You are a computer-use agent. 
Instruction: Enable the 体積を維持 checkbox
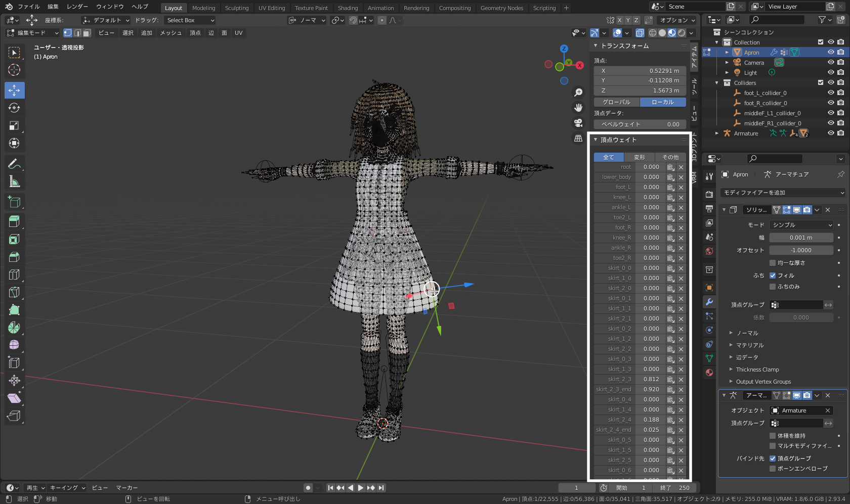pyautogui.click(x=773, y=436)
